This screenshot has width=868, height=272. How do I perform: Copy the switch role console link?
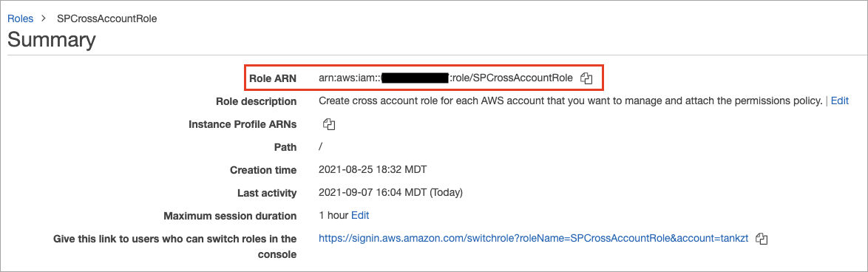pyautogui.click(x=762, y=239)
